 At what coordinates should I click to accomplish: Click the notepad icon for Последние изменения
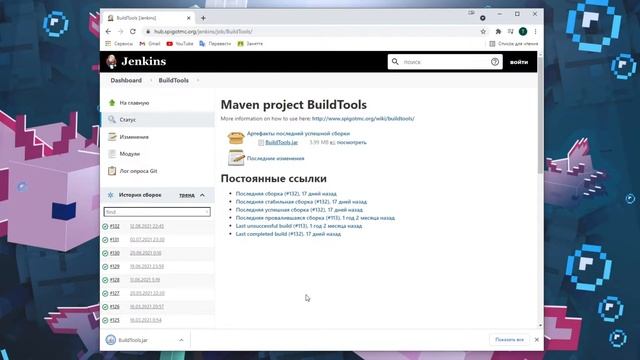click(x=236, y=158)
